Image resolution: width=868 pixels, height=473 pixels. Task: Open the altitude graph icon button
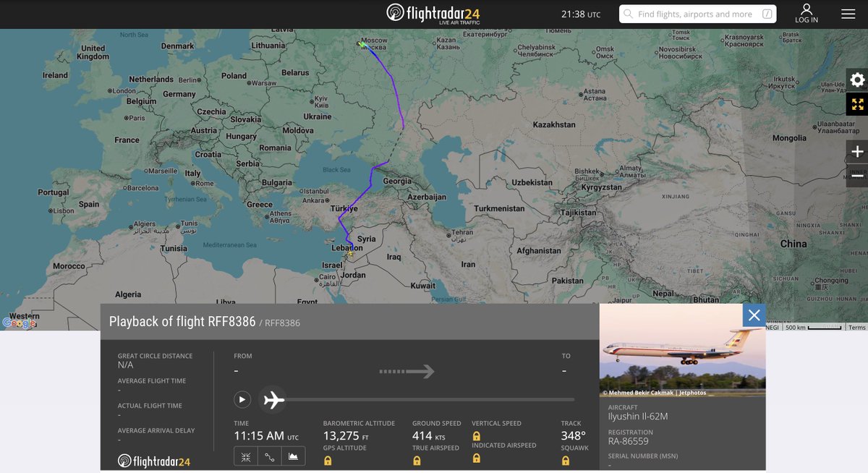pos(293,456)
